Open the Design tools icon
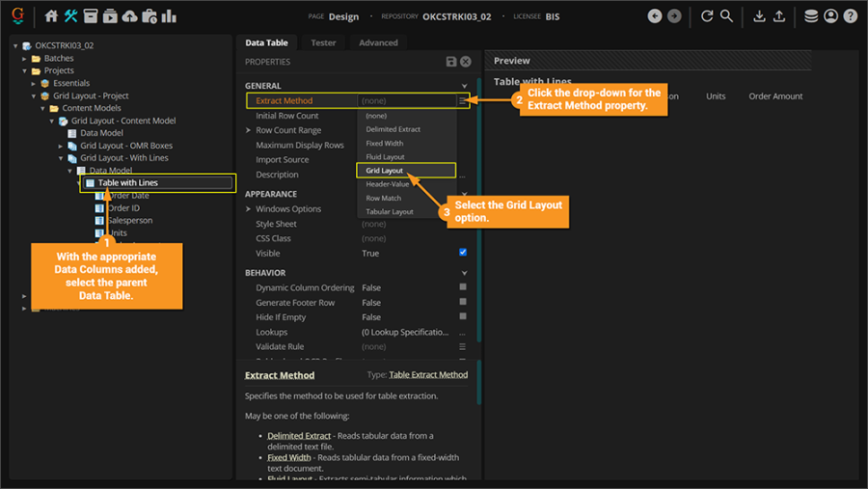The width and height of the screenshot is (868, 489). coord(71,16)
